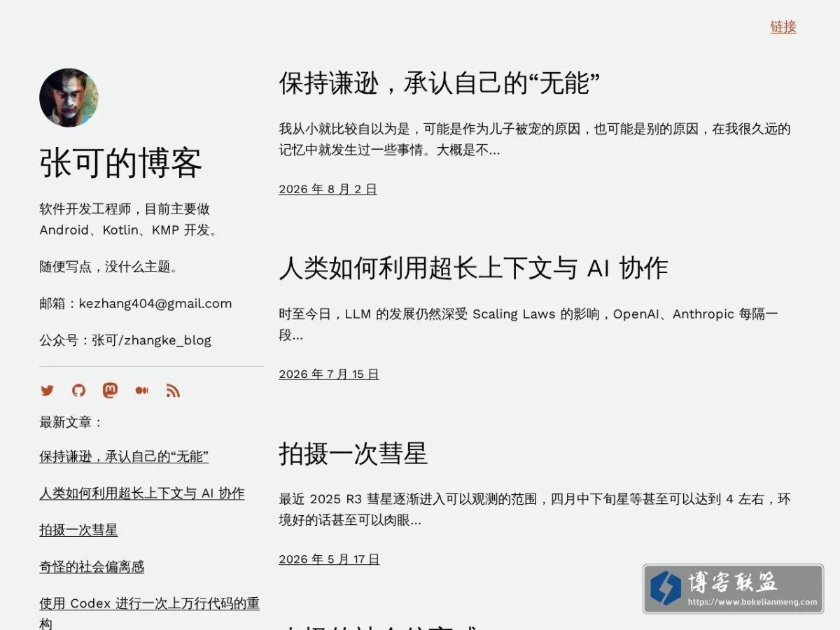Screen dimensions: 840x630
Task: Open the RSS feed icon
Action: (x=173, y=391)
